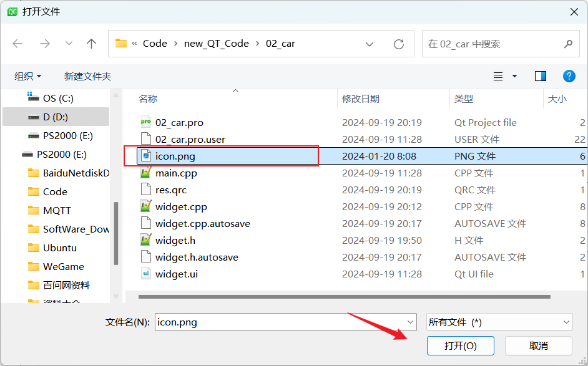Screen dimensions: 588x366
Task: Click the magnifier search icon
Action: pyautogui.click(x=568, y=44)
